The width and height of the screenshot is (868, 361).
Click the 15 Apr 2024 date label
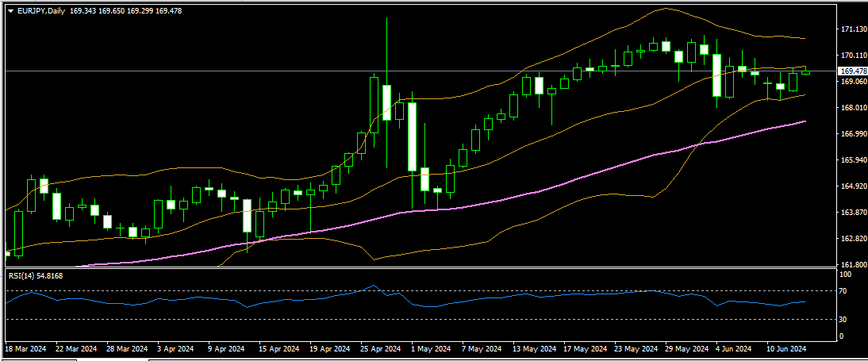click(x=278, y=349)
